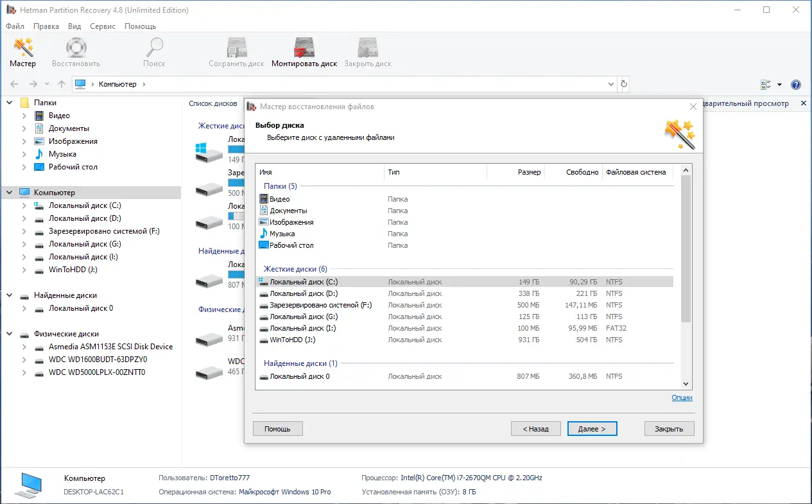812x504 pixels.
Task: Click the scrollbar down arrow in wizard list
Action: (686, 384)
